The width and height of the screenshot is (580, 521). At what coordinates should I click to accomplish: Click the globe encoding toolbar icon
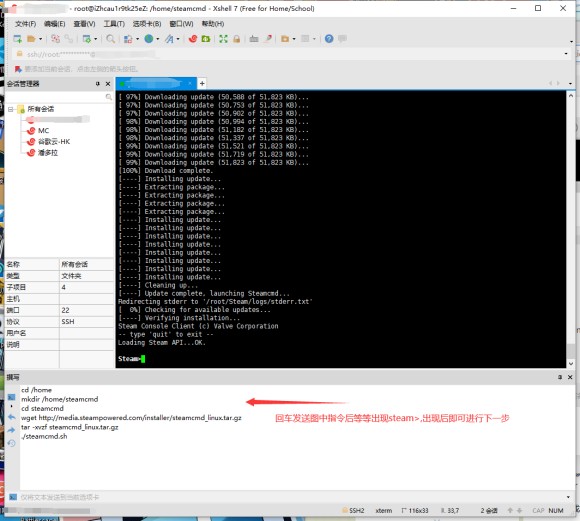(149, 38)
